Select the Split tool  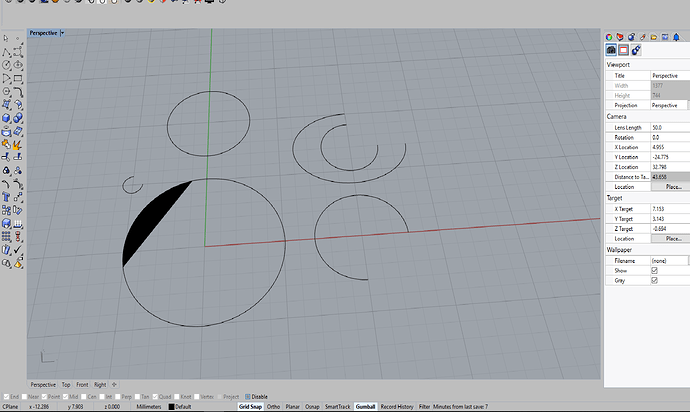[x=18, y=157]
